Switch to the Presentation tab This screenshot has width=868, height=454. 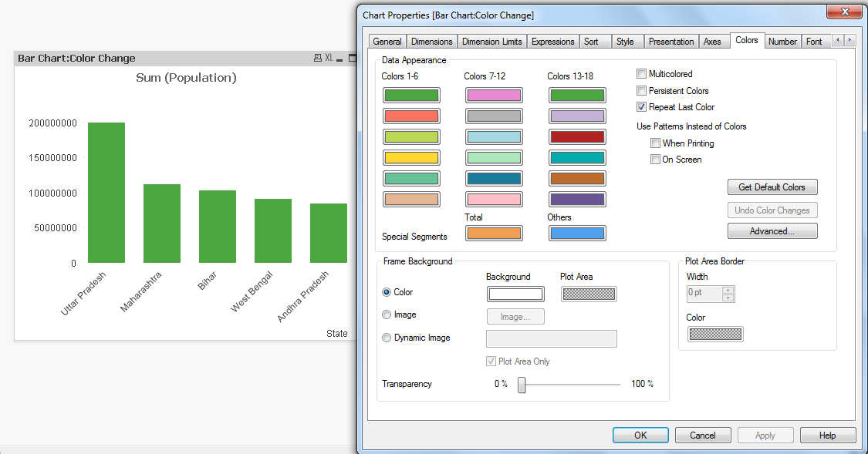click(x=671, y=41)
